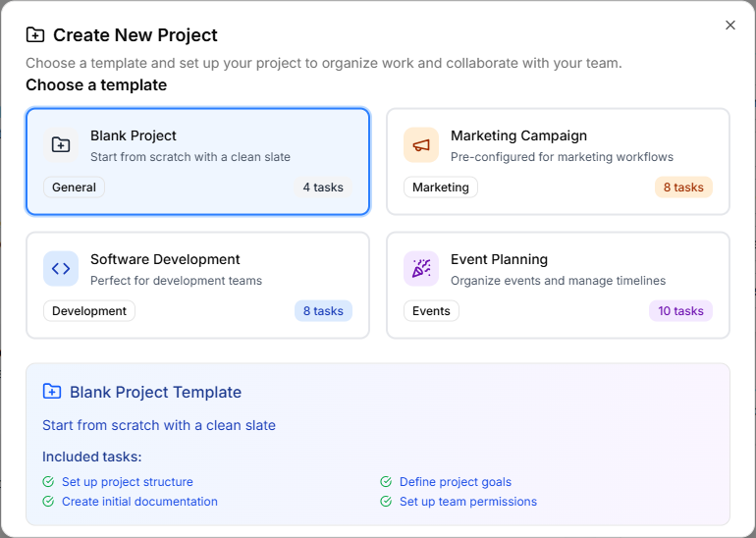Click the 4 tasks badge
Screen dimensions: 756x538
coord(323,188)
